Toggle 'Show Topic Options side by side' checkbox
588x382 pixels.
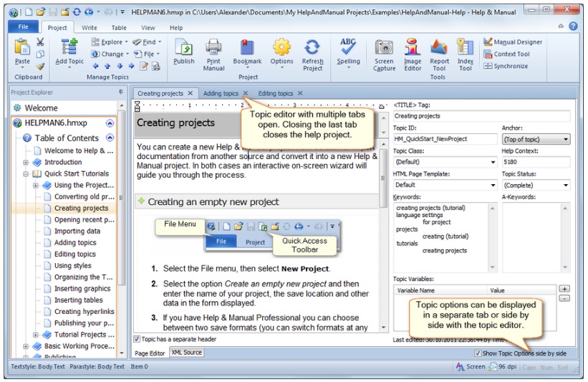(x=478, y=353)
